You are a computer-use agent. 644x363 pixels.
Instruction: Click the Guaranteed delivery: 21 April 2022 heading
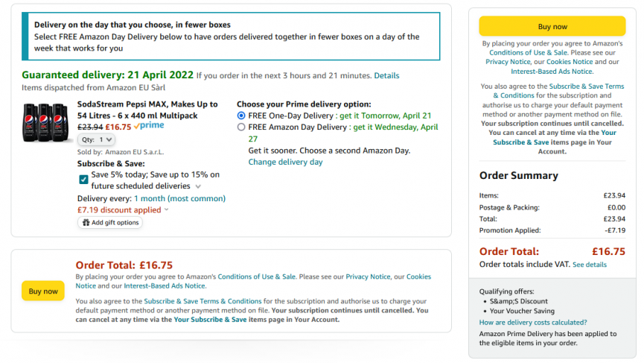tap(108, 75)
